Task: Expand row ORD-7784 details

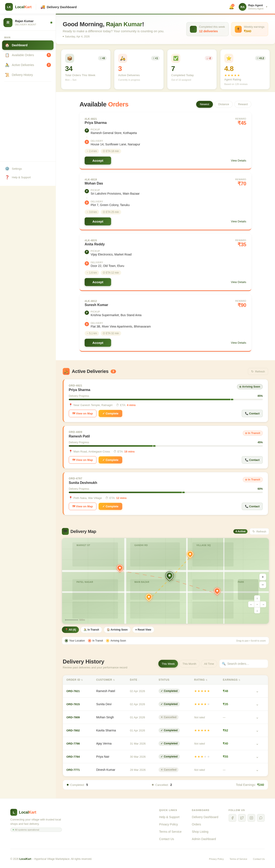Action: click(x=257, y=757)
